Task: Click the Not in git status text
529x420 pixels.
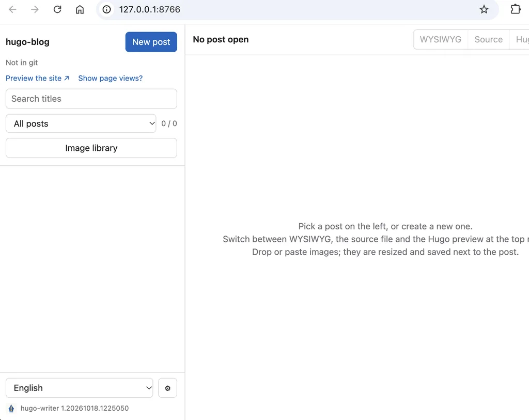Action: 22,63
